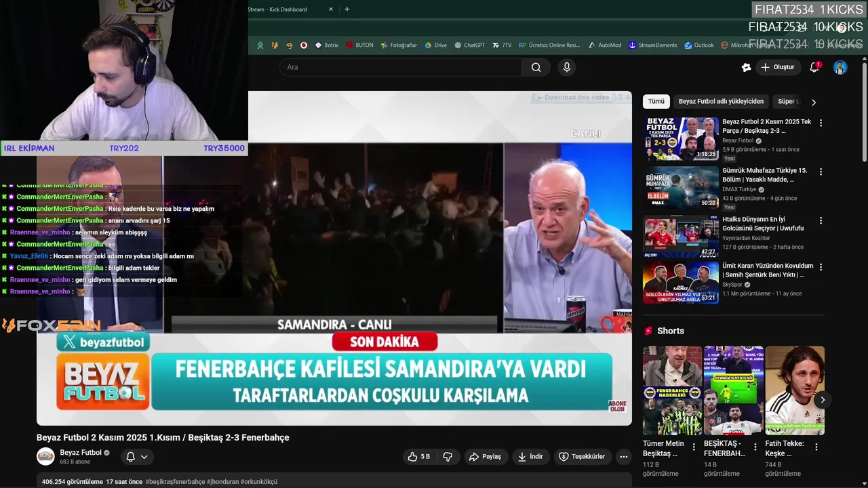Open options for Tümer Metin short
This screenshot has width=868, height=488.
click(x=694, y=447)
